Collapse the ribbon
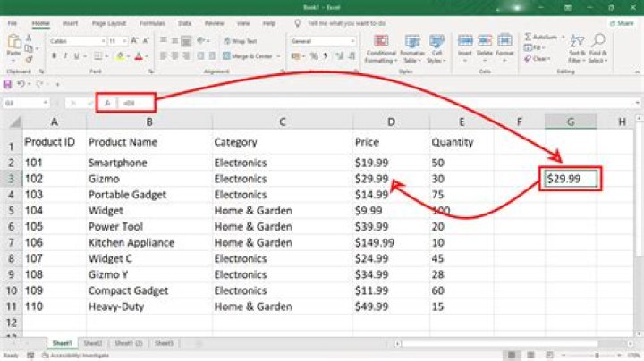 637,71
